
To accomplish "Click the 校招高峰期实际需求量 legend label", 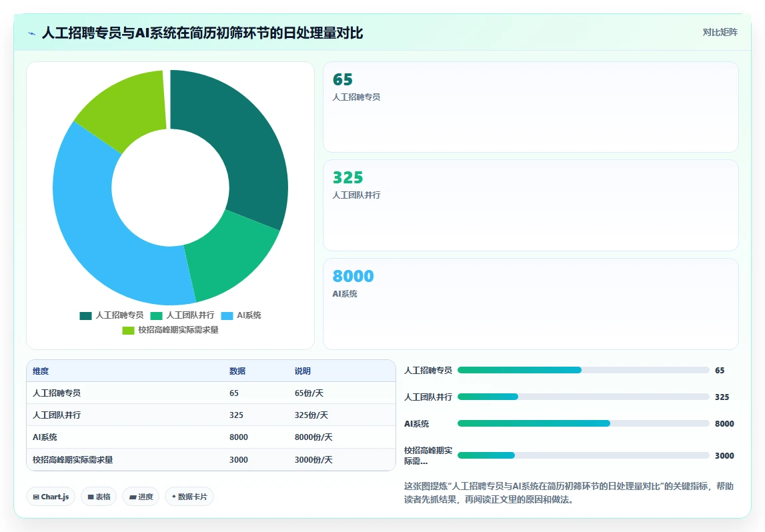I will 178,329.
